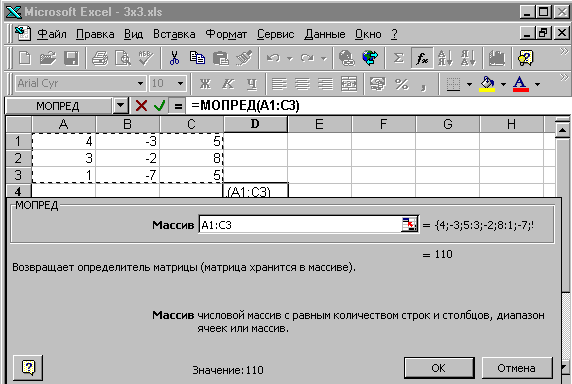Open the Redo history dropdown arrow
The height and width of the screenshot is (384, 572).
[324, 58]
